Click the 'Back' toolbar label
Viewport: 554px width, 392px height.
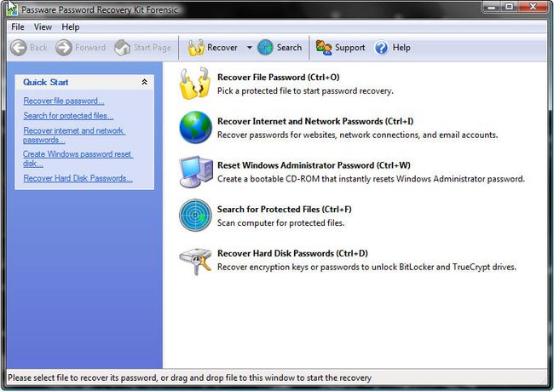click(38, 48)
